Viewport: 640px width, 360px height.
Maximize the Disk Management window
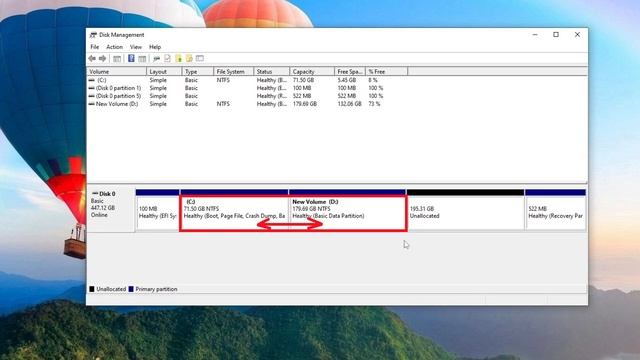556,35
